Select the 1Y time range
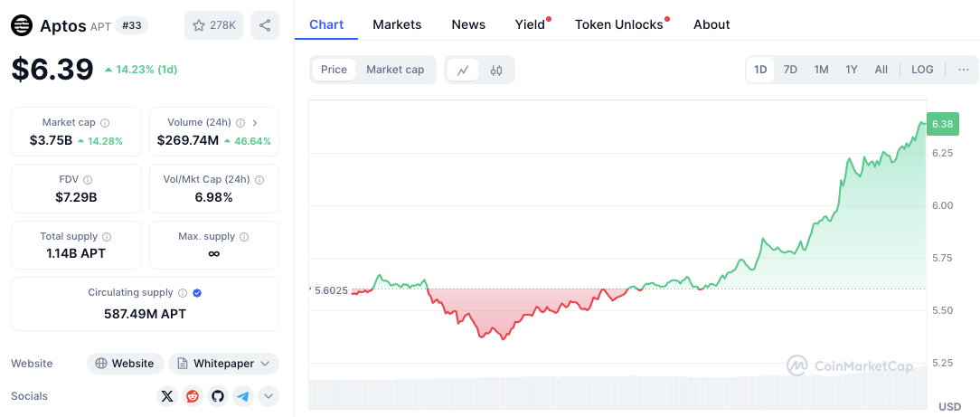This screenshot has width=980, height=417. click(x=852, y=70)
